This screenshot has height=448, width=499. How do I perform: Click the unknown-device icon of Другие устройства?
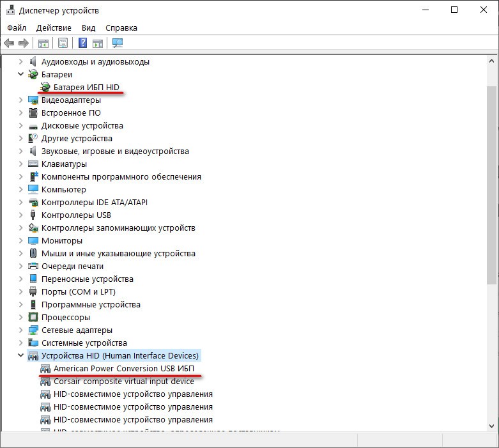(33, 138)
